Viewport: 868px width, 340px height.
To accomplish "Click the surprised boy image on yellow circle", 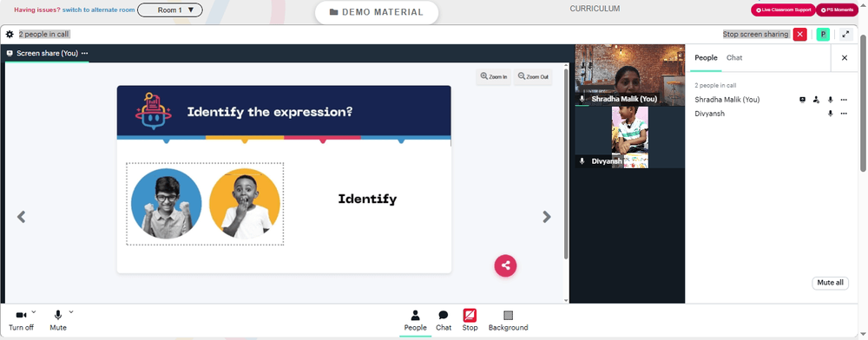I will point(245,204).
